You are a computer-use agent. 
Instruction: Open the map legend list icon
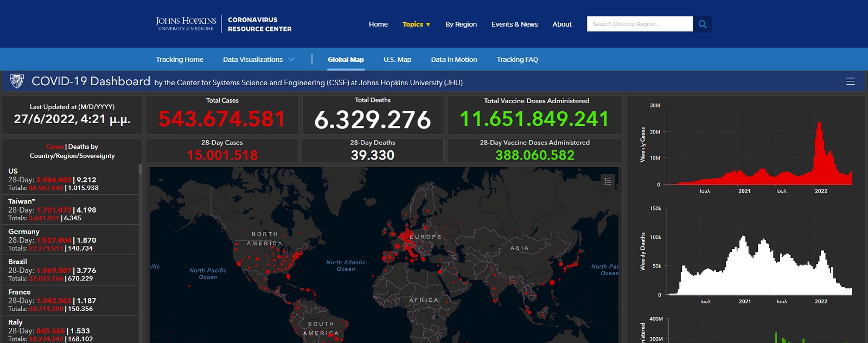pos(608,181)
